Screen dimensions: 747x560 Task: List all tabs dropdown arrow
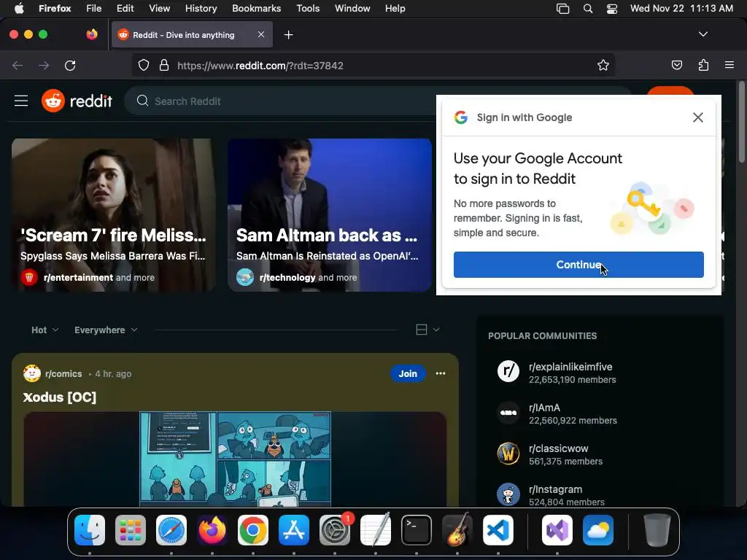[703, 34]
